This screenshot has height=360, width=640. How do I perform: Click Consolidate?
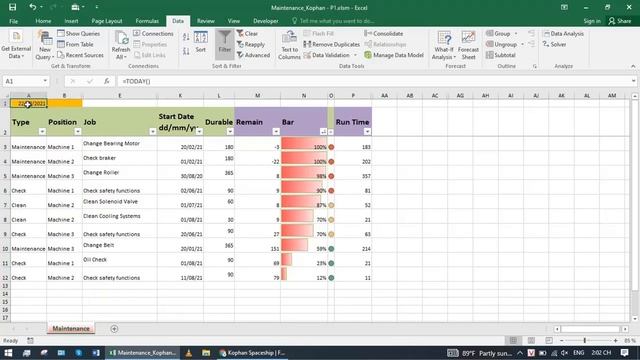click(383, 33)
